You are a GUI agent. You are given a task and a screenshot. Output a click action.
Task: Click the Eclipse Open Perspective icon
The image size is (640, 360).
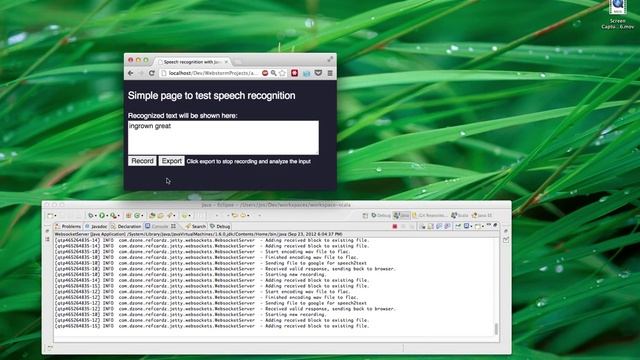(x=365, y=216)
